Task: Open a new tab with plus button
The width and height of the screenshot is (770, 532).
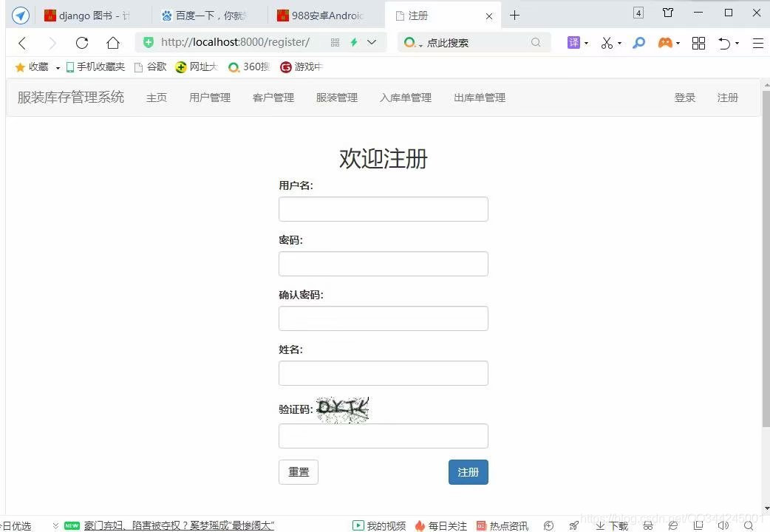Action: [514, 16]
